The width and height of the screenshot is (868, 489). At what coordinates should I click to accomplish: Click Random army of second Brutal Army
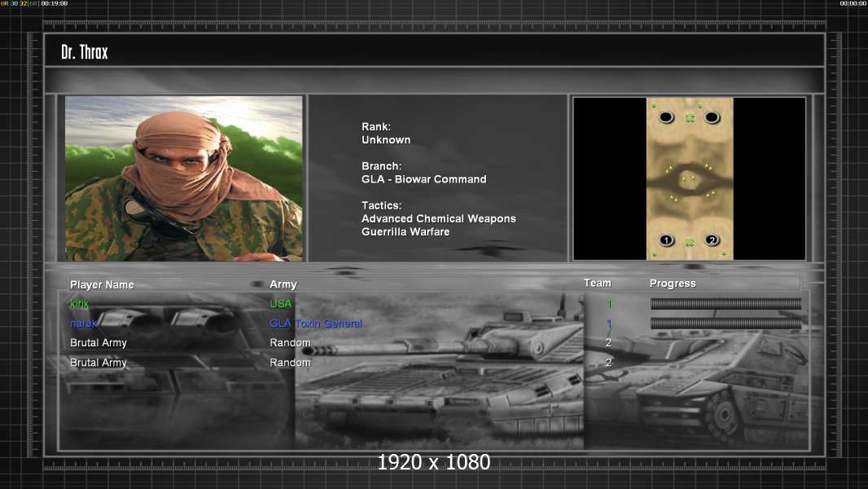290,363
